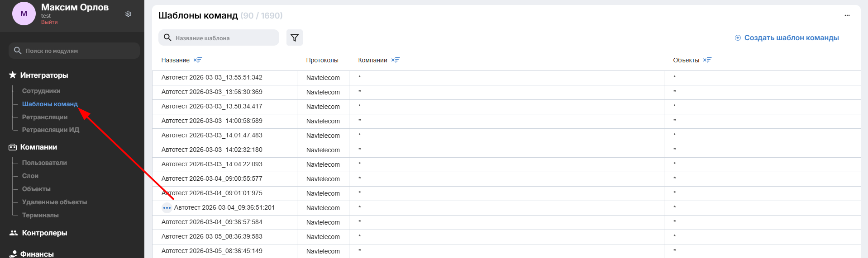Click the Финансы section icon
868x258 pixels.
(13, 254)
